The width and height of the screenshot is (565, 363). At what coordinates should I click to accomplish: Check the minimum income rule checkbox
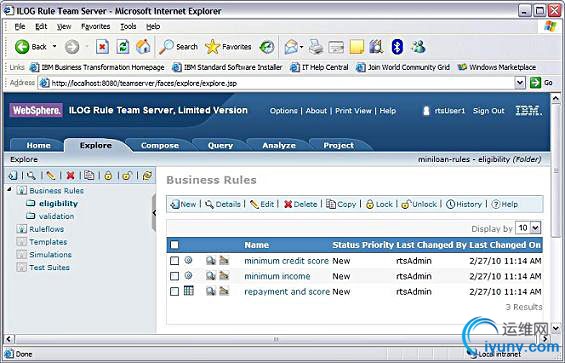click(x=174, y=276)
